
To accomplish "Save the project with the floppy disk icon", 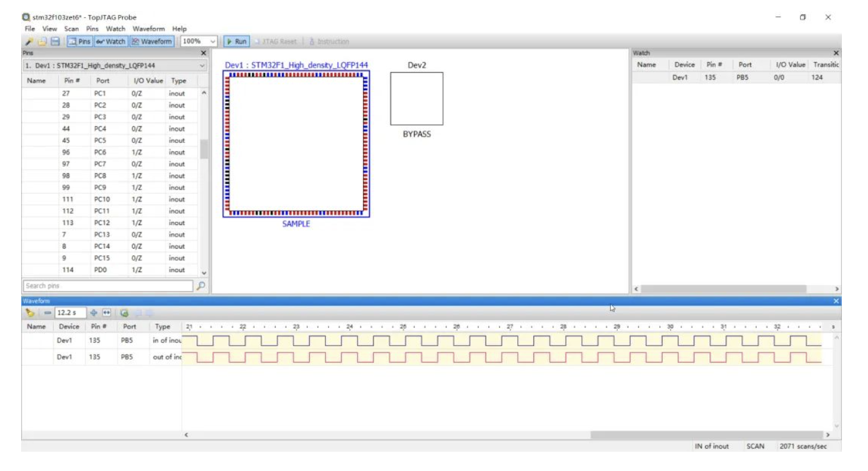I will [x=55, y=42].
